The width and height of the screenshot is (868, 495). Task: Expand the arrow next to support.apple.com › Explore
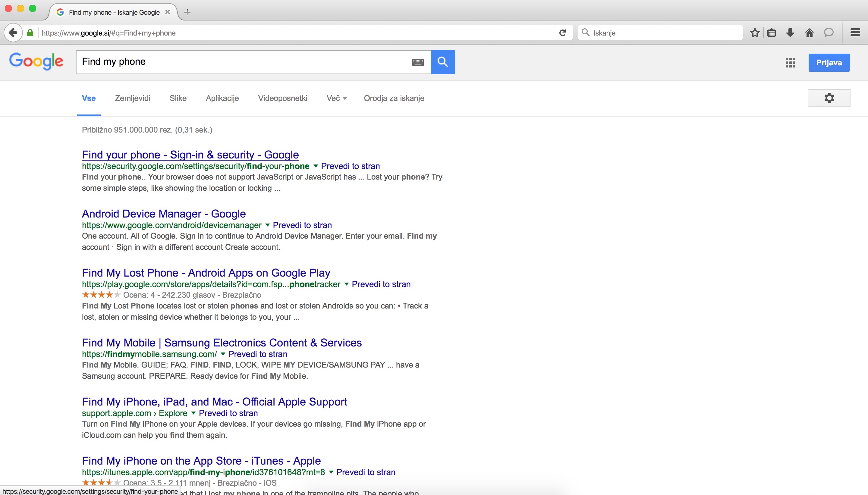pos(193,413)
